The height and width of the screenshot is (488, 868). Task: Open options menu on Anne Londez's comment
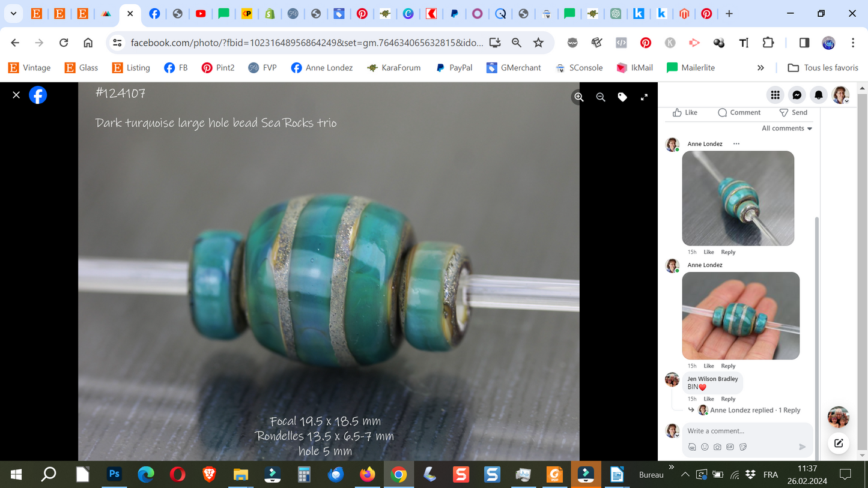pyautogui.click(x=736, y=144)
